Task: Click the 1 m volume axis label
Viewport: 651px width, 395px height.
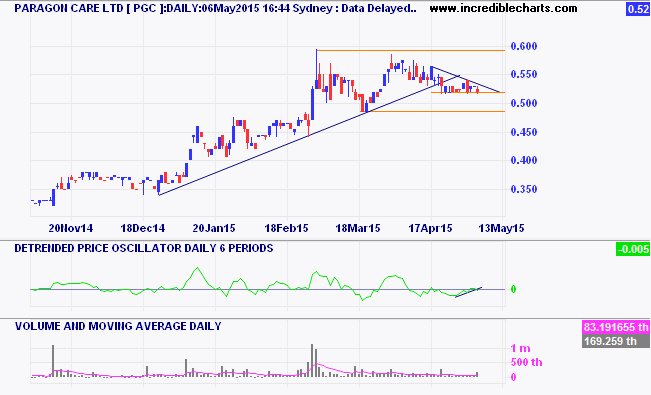Action: coord(521,348)
